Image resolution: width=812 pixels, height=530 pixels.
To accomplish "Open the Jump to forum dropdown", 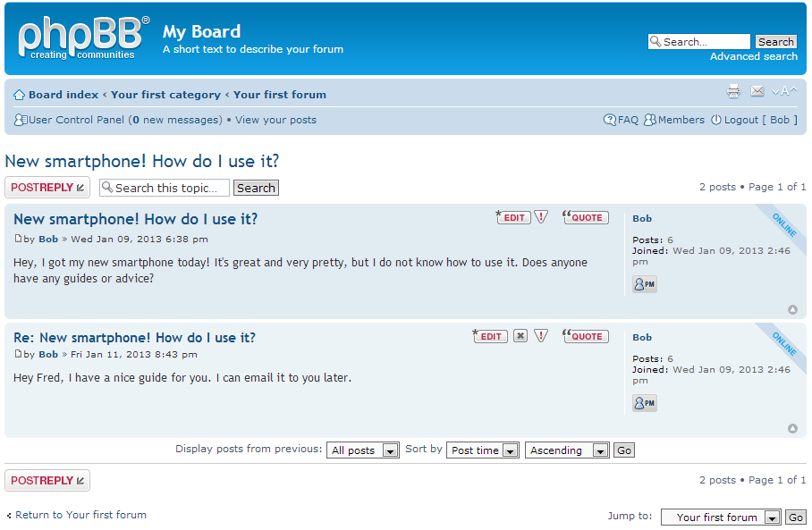I will click(x=721, y=517).
